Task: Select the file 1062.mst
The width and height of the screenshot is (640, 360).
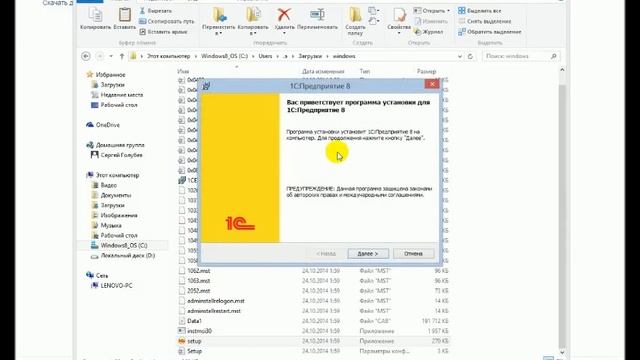Action: (313, 271)
